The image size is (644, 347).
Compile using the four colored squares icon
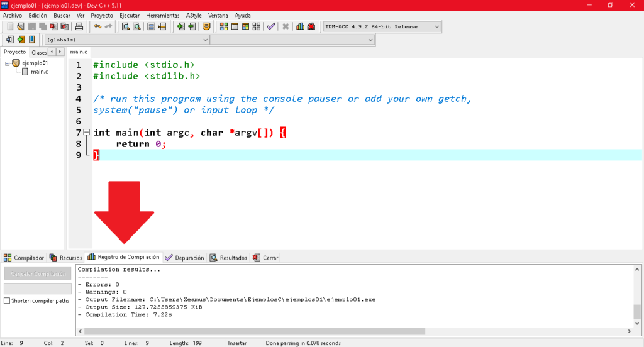(x=224, y=26)
